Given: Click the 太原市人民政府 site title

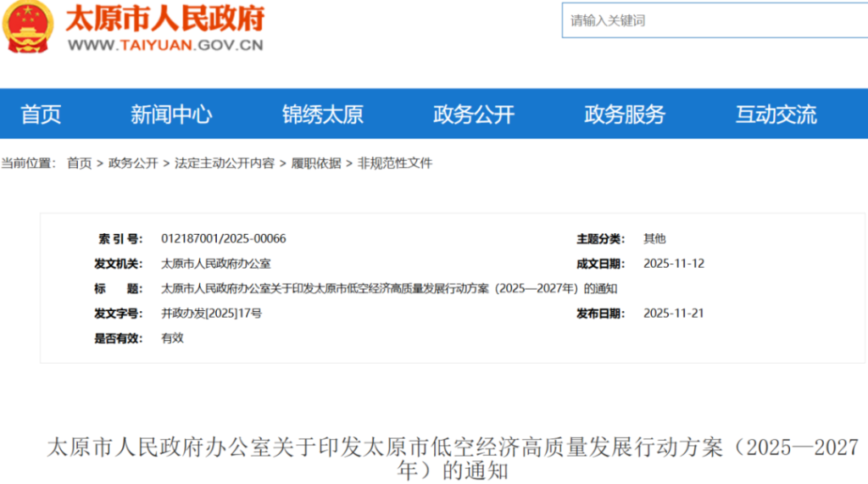Looking at the screenshot, I should 165,18.
